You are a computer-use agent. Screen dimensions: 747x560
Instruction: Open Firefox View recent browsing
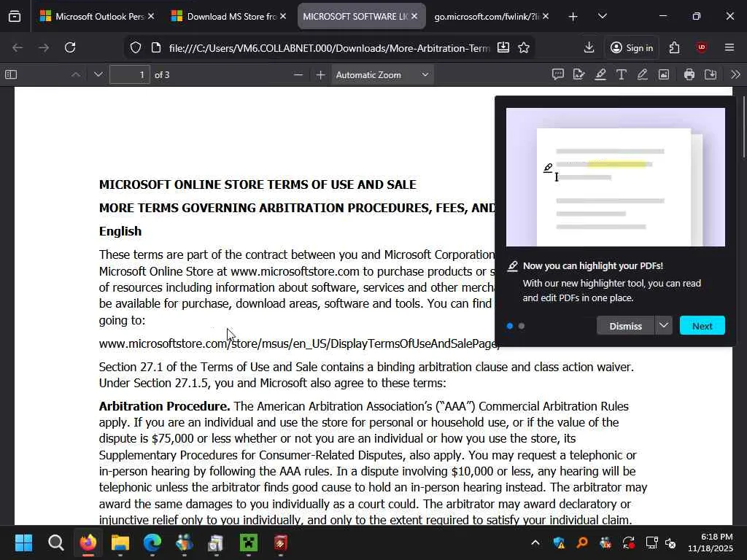pos(15,17)
